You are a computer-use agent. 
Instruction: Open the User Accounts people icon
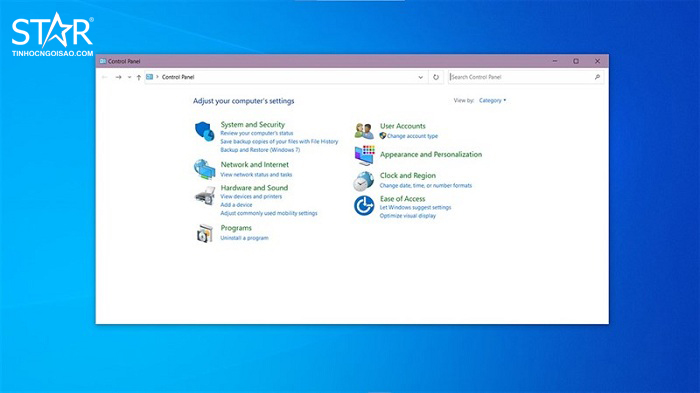click(364, 130)
